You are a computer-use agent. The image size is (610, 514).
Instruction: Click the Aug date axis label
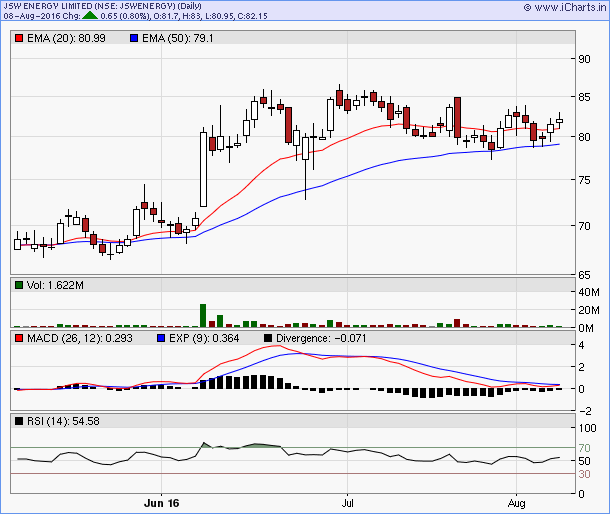[x=517, y=503]
